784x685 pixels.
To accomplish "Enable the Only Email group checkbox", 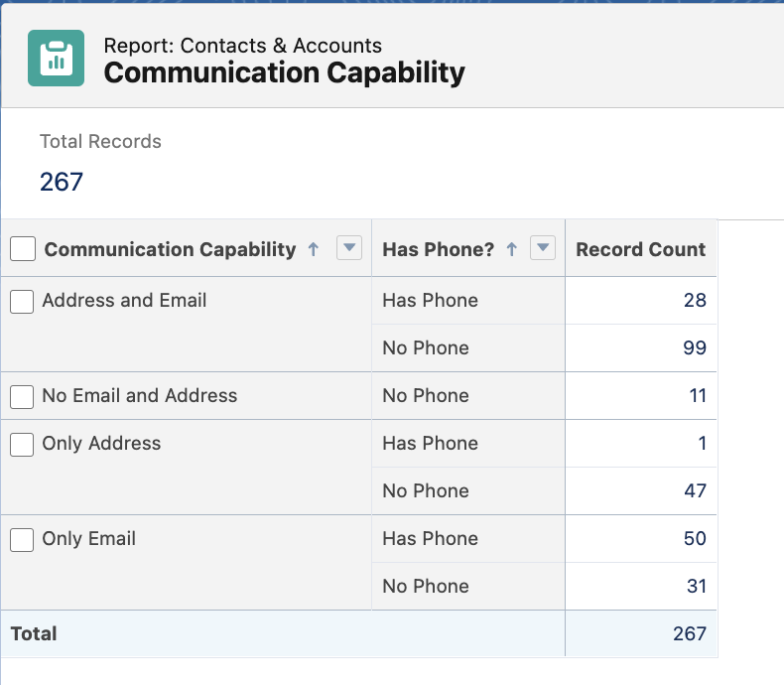I will coord(23,539).
